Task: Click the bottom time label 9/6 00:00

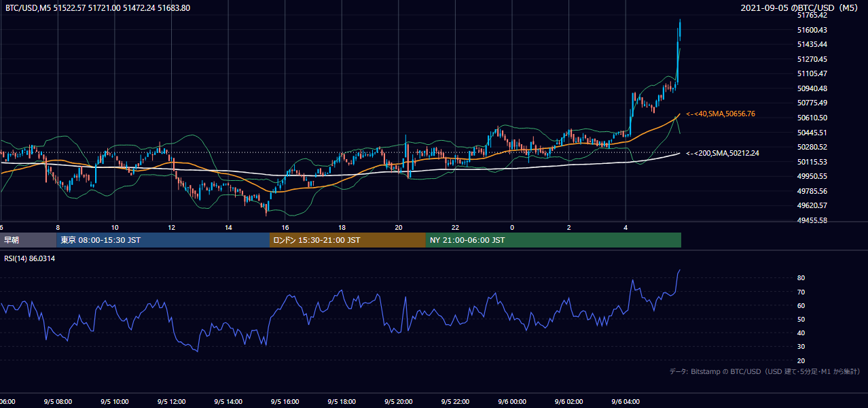Action: 512,402
